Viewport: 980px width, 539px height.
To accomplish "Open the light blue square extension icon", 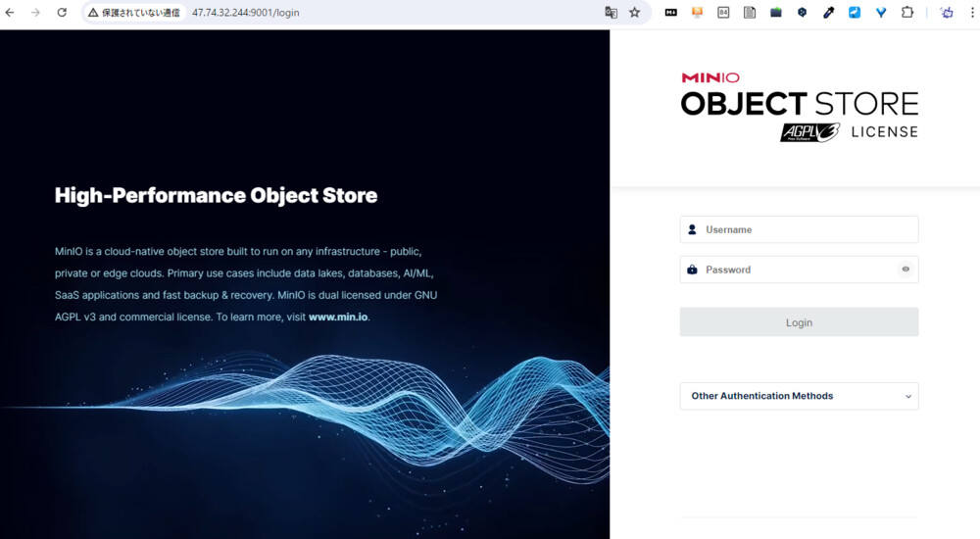I will (855, 13).
